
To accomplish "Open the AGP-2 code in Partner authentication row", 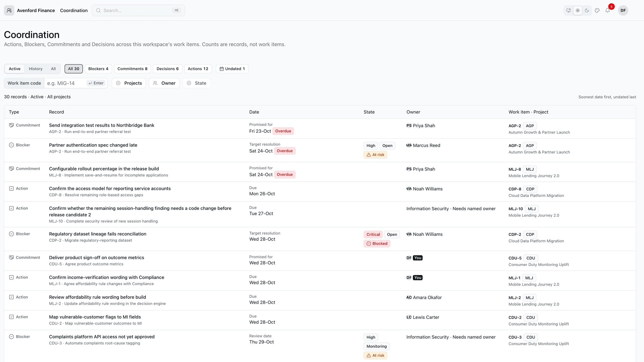I will (515, 146).
